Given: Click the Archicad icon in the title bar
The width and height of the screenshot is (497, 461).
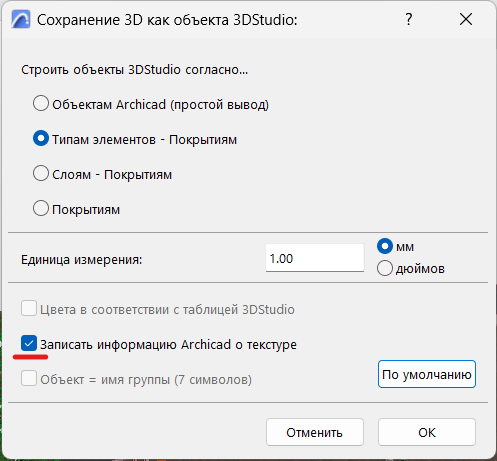Looking at the screenshot, I should (20, 19).
